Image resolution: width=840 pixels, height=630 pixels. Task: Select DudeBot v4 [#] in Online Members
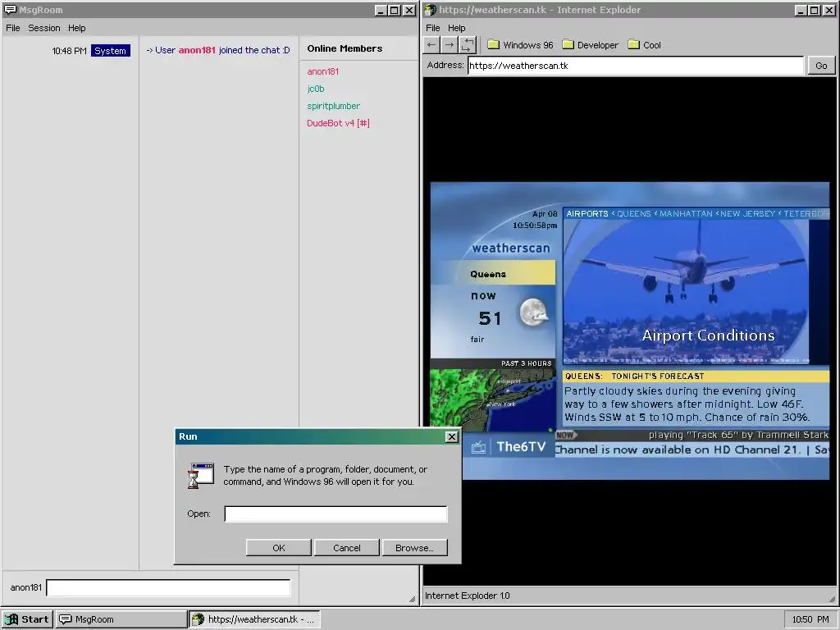pyautogui.click(x=338, y=123)
